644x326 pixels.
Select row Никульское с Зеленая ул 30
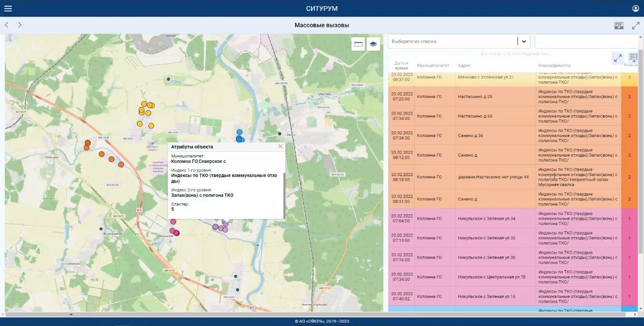(x=513, y=257)
